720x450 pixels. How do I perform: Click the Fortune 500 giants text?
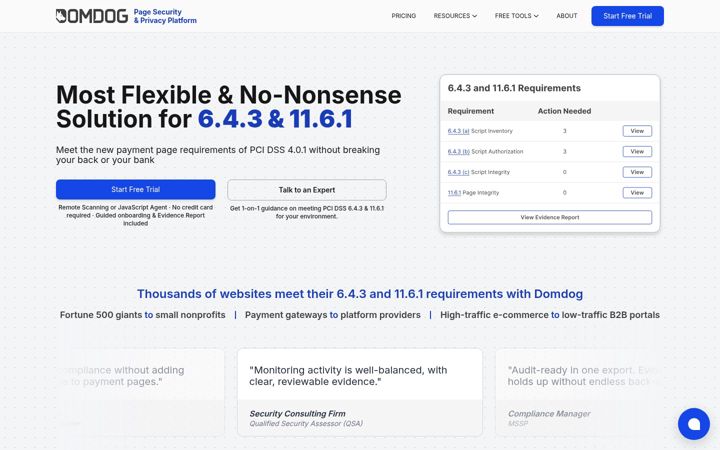coord(142,315)
